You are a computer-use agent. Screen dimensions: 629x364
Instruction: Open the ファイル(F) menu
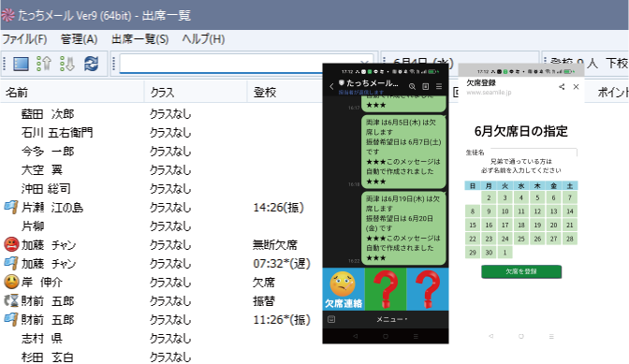(x=24, y=39)
